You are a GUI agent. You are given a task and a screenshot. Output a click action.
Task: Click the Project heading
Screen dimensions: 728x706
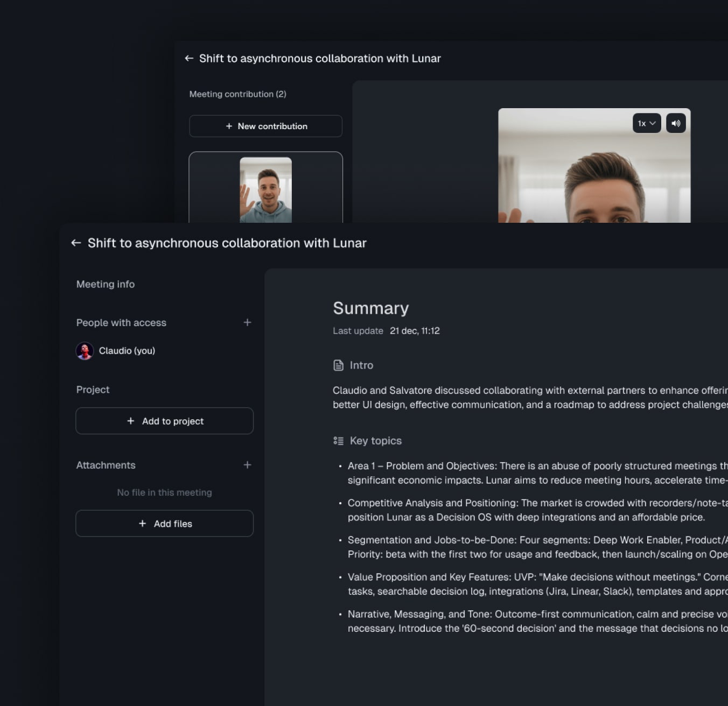coord(93,390)
